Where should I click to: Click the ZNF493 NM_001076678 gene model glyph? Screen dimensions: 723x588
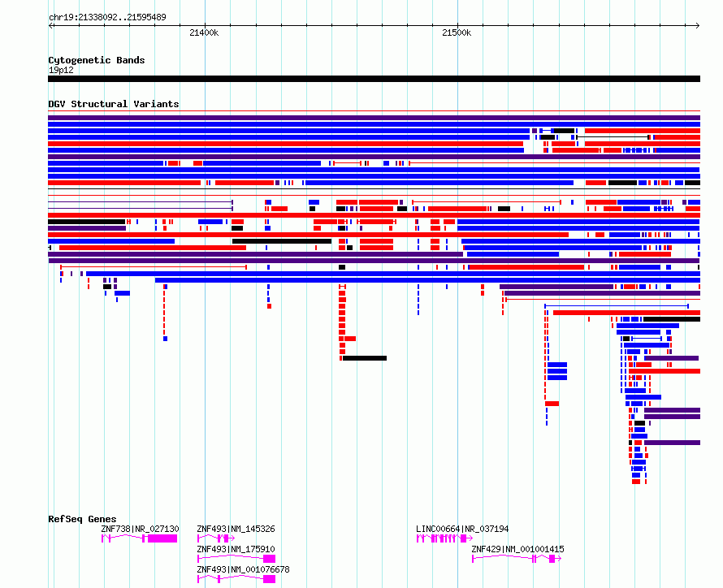tap(236, 579)
